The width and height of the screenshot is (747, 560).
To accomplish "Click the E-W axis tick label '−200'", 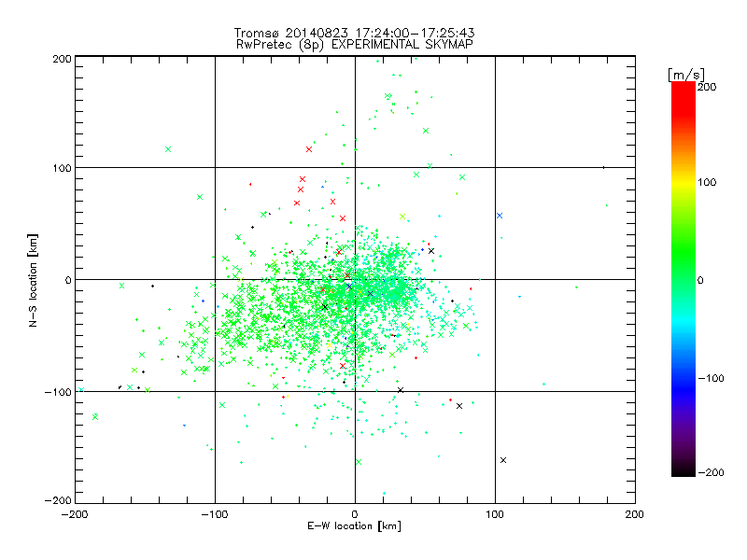I will (75, 514).
